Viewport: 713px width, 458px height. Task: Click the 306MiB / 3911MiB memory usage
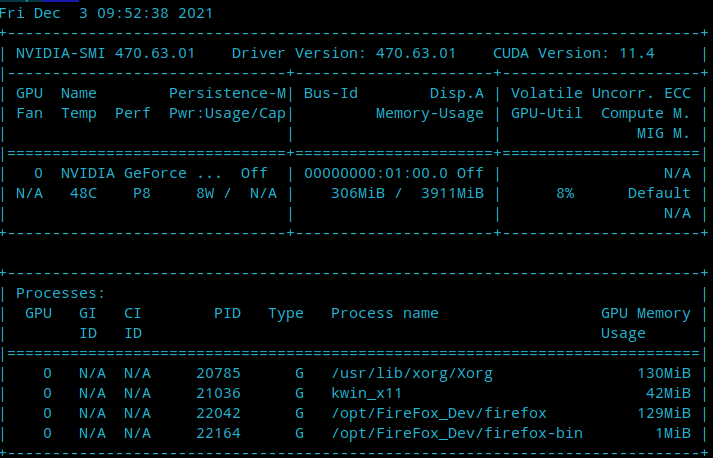407,192
